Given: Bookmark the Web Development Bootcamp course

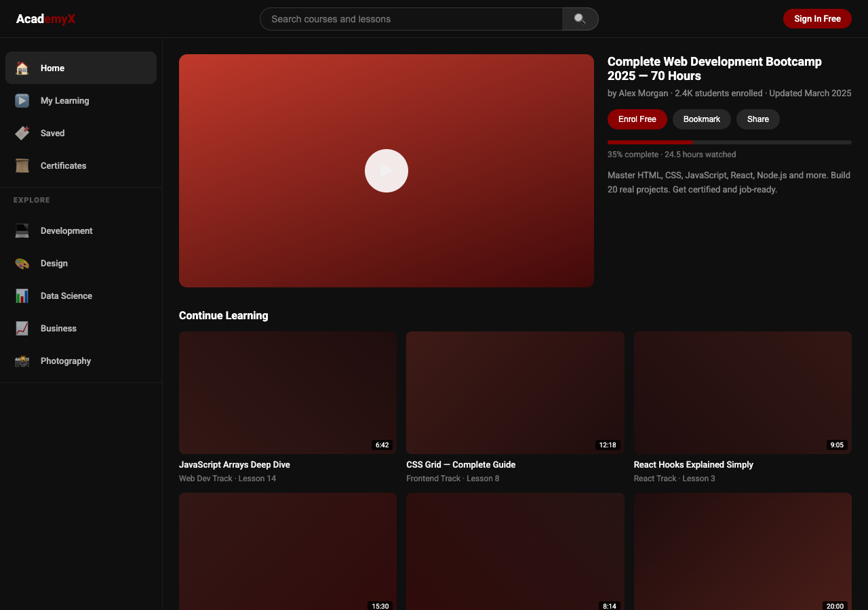Looking at the screenshot, I should (x=701, y=119).
